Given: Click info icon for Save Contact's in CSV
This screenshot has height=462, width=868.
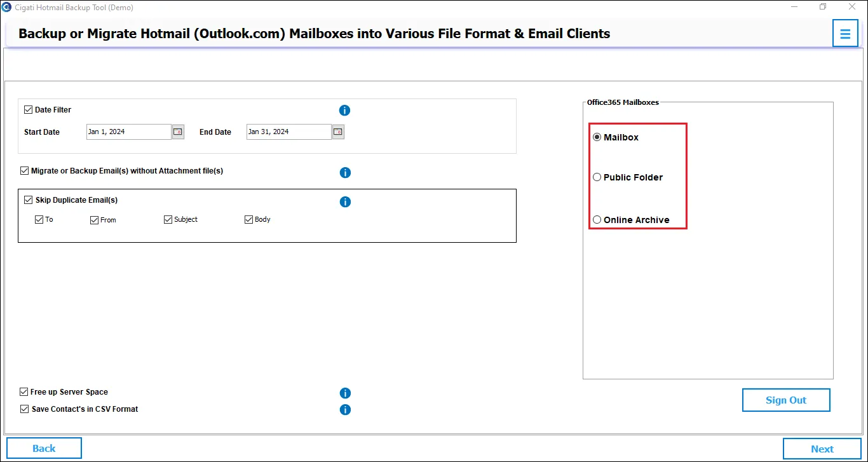Looking at the screenshot, I should pos(345,410).
